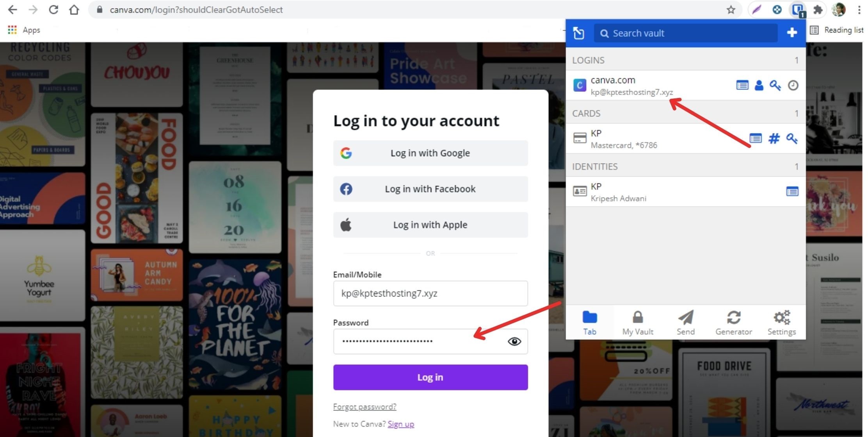Log in with Google button
The image size is (868, 437).
(430, 153)
